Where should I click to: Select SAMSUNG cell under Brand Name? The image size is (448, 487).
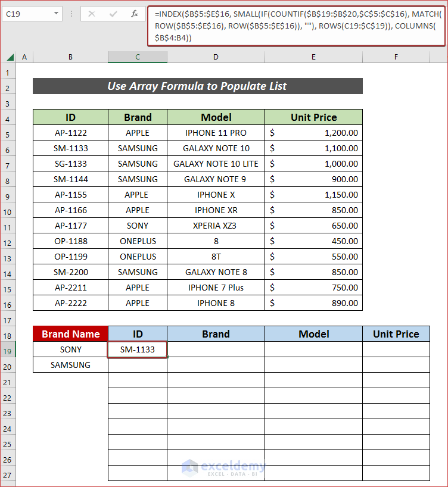70,365
